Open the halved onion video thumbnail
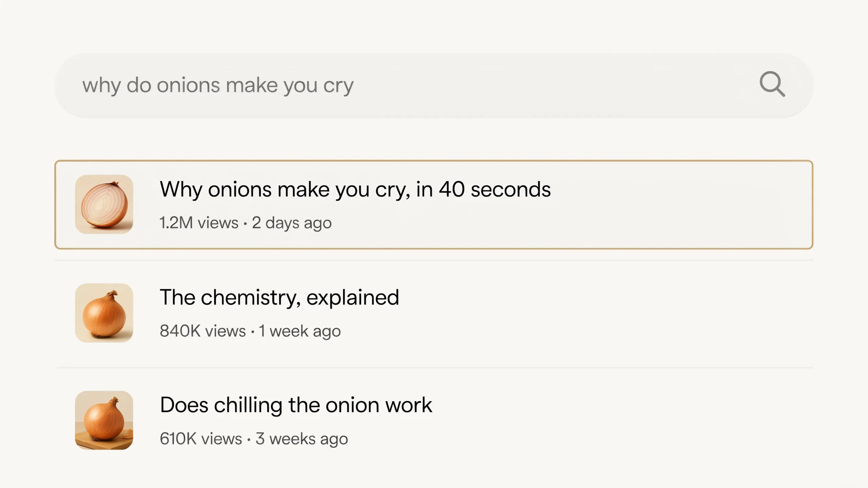868x488 pixels. pyautogui.click(x=104, y=204)
